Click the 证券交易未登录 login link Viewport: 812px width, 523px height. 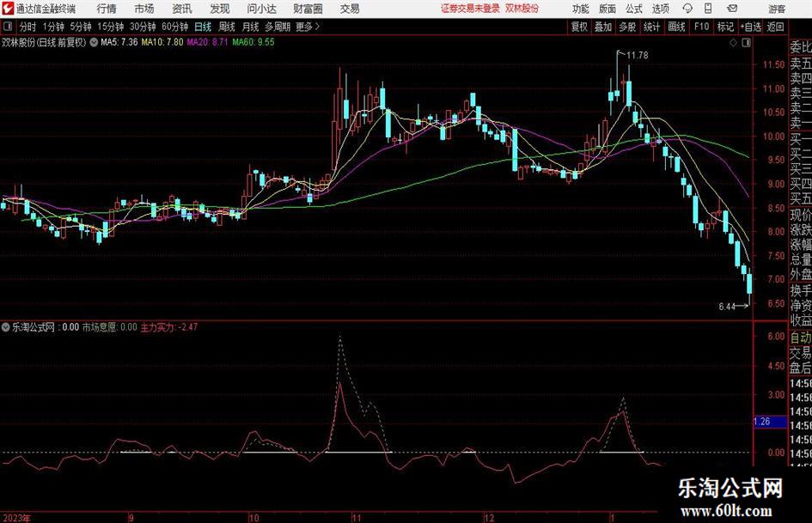pos(470,9)
